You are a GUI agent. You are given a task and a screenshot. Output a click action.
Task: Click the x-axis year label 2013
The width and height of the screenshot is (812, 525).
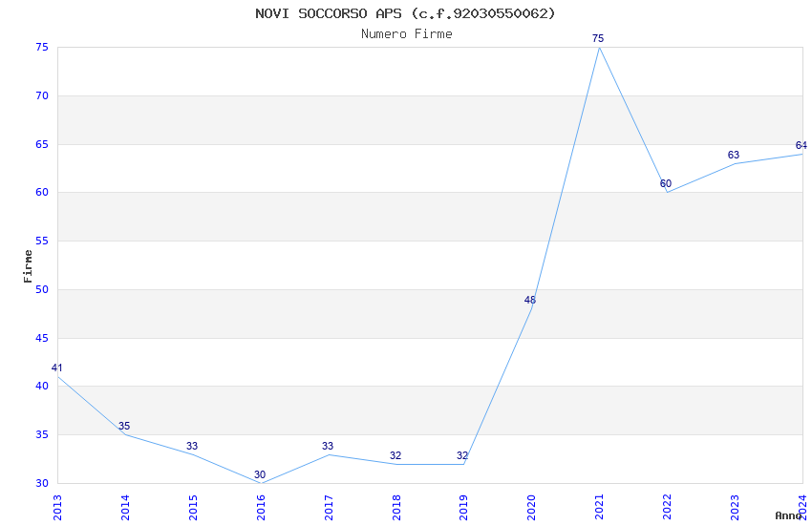pos(57,508)
